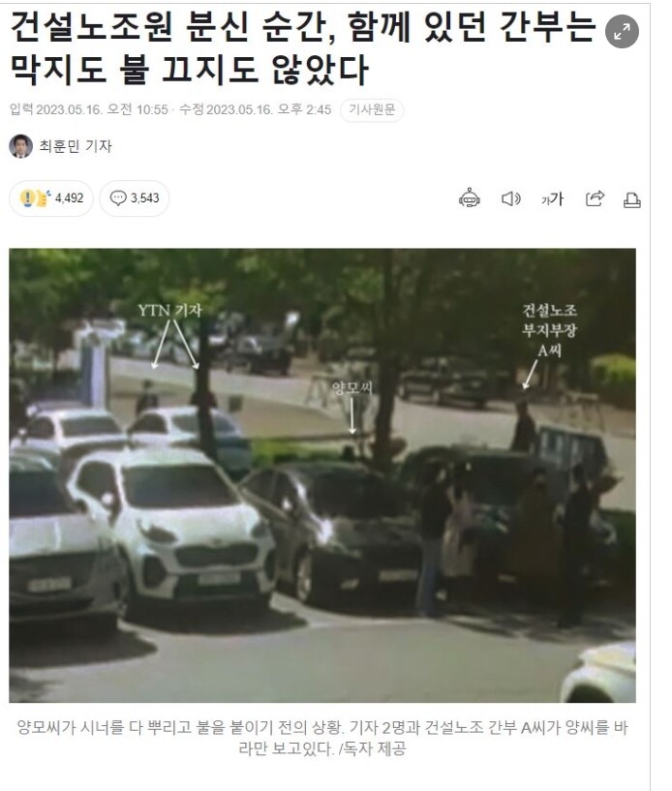Image resolution: width=672 pixels, height=791 pixels.
Task: Play article audio with speaker icon
Action: (510, 198)
